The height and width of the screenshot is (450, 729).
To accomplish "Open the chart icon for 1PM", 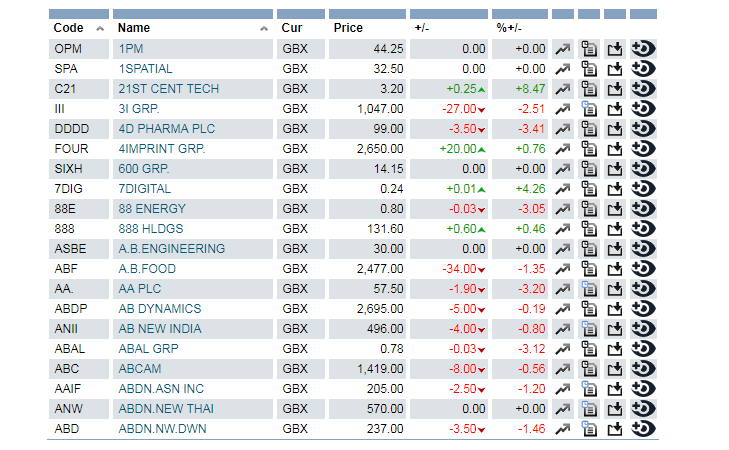I will pos(563,49).
